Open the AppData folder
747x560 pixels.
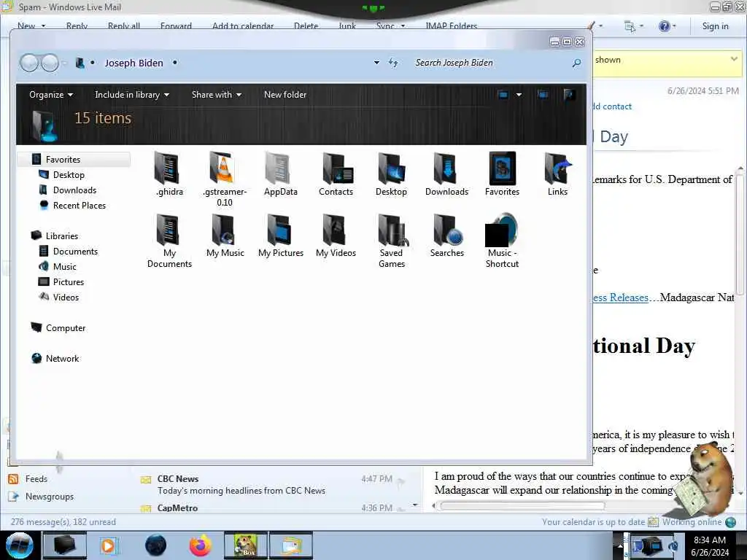point(281,174)
